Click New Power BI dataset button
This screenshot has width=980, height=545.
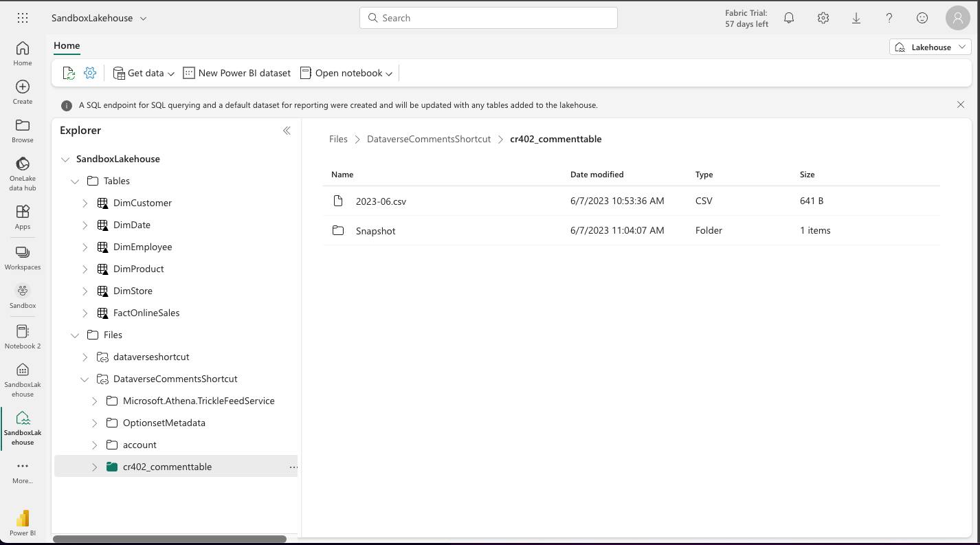click(237, 73)
